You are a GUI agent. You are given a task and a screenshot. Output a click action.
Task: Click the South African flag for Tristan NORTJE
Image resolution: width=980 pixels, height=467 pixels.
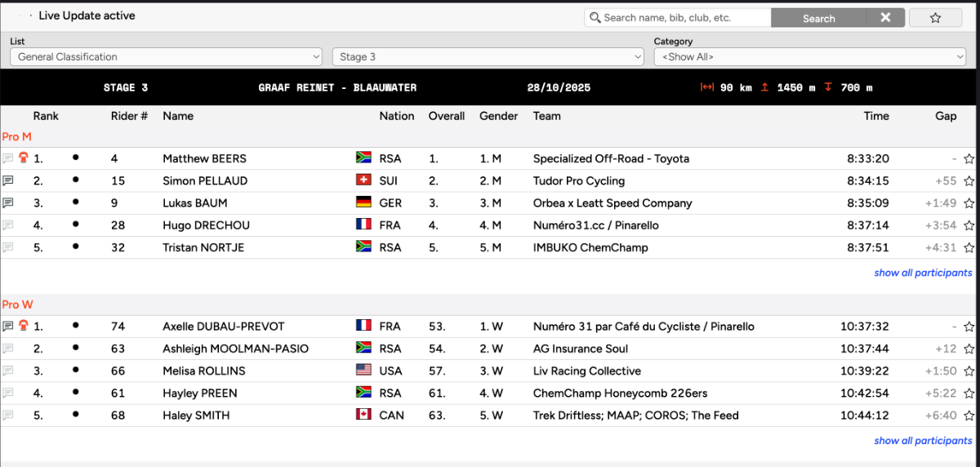click(x=364, y=247)
